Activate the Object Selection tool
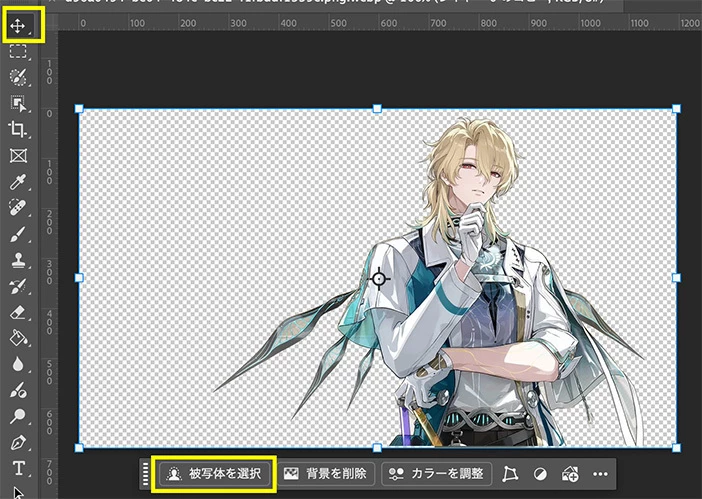 [18, 103]
